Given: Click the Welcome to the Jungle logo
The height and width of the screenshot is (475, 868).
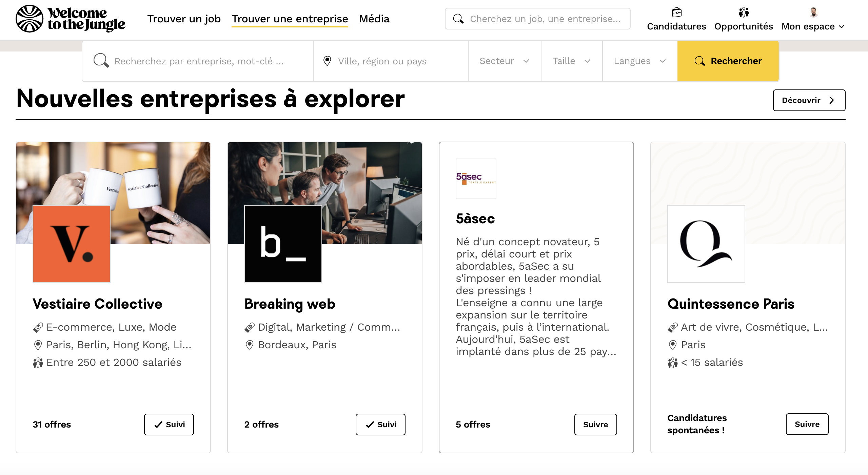Looking at the screenshot, I should pos(70,19).
